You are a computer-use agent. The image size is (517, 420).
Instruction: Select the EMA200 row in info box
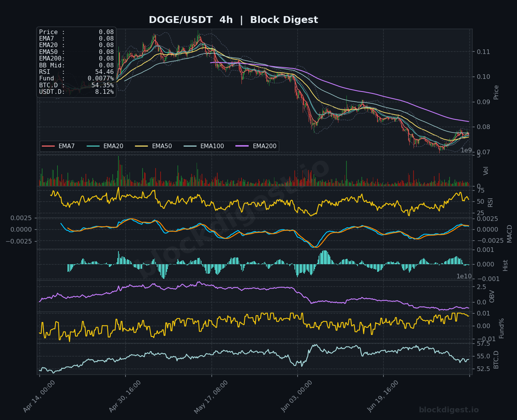[76, 59]
